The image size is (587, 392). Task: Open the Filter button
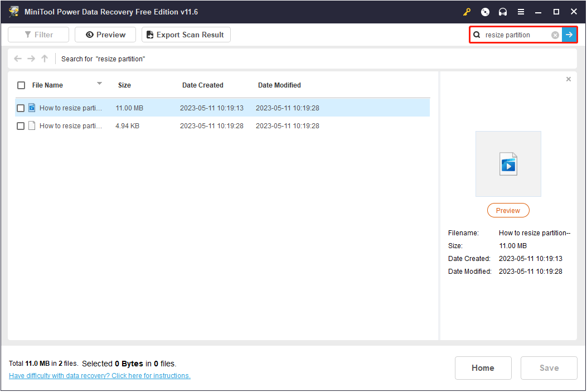click(x=38, y=35)
